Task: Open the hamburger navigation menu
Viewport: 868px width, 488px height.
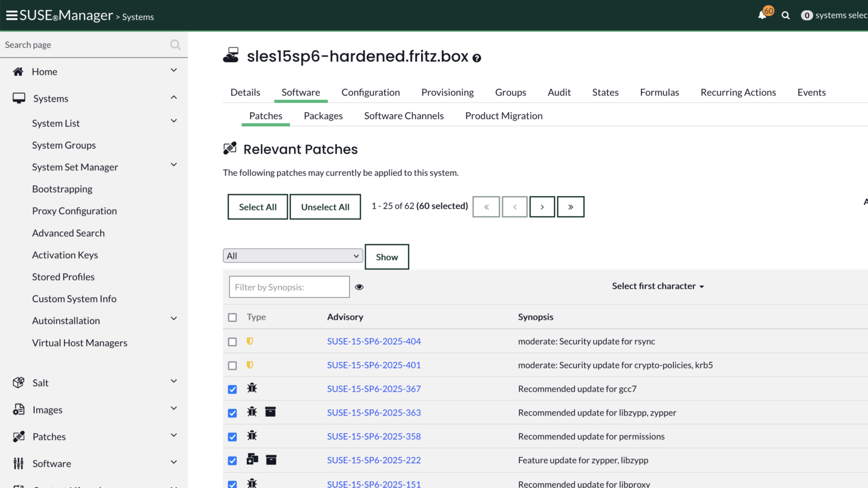Action: coord(11,15)
